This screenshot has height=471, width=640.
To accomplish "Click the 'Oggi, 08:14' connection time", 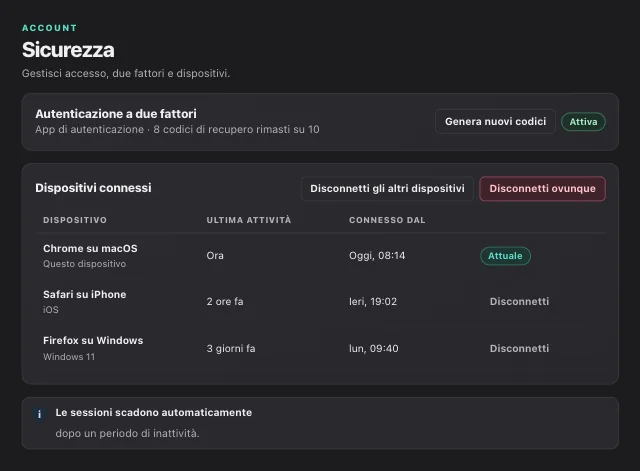I will [377, 256].
